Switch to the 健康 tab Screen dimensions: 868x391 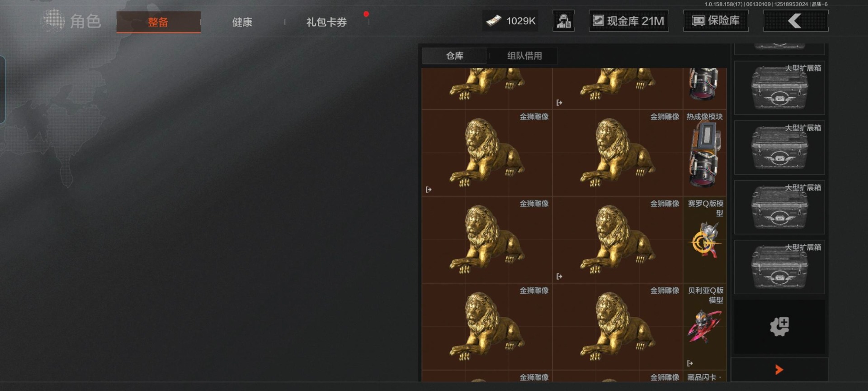click(x=242, y=22)
